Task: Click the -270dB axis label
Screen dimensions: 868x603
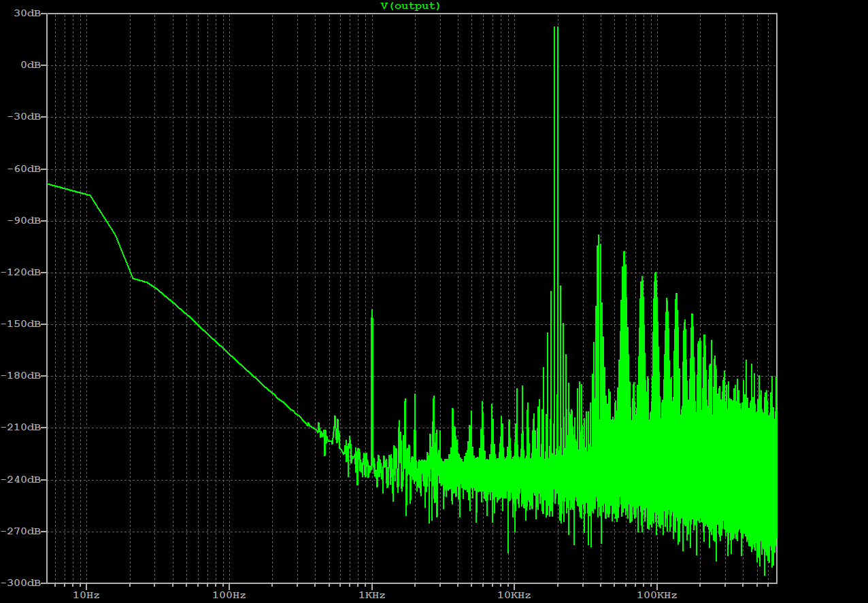Action: pos(22,531)
